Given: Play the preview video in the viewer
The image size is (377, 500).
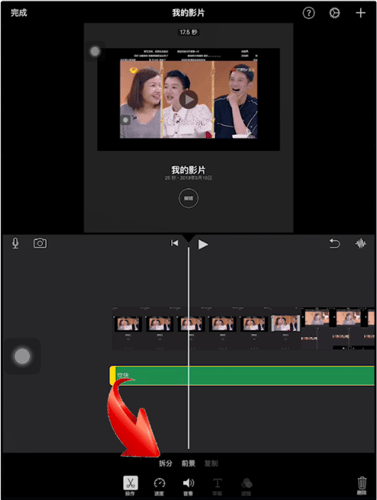Looking at the screenshot, I should pos(189,99).
